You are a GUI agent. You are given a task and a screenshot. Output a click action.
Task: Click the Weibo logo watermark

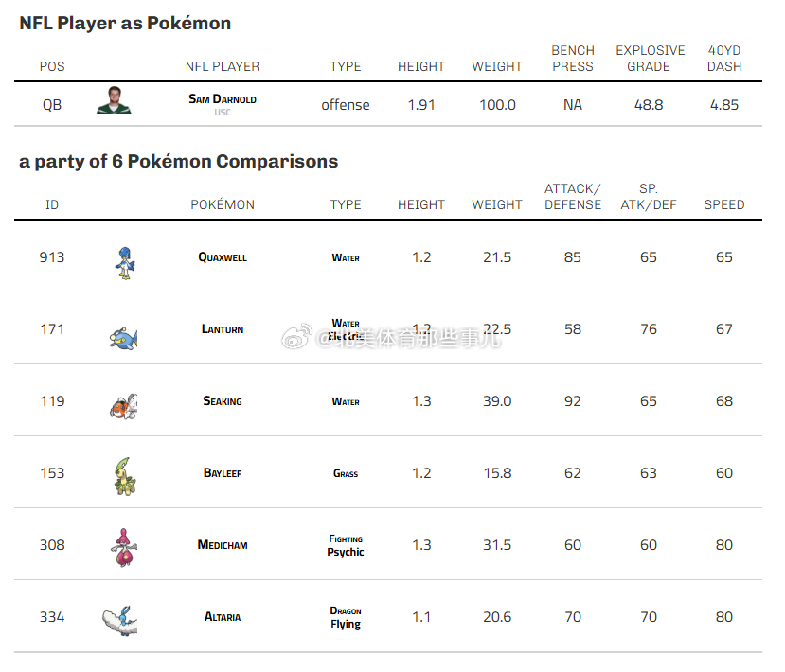(x=297, y=336)
